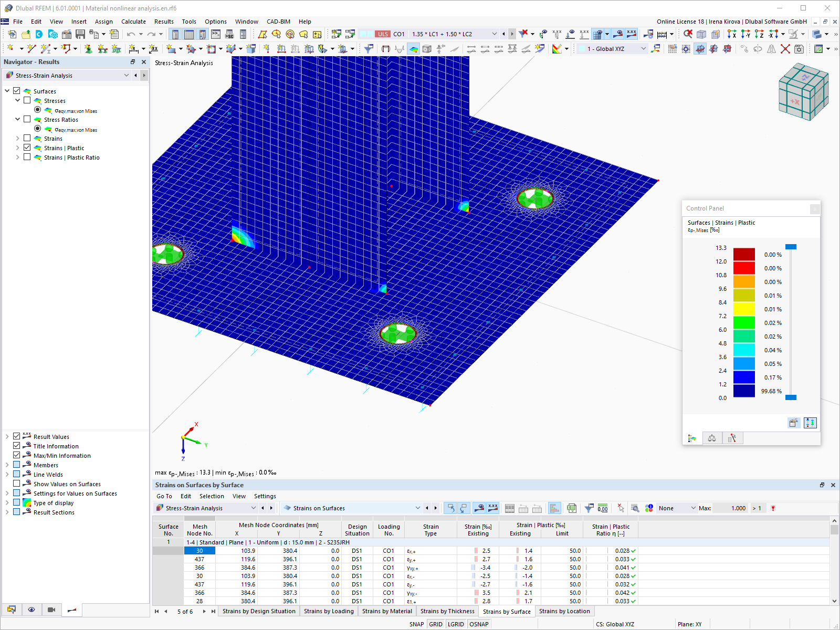Select mesh node 437 cell in second row
Image resolution: width=840 pixels, height=630 pixels.
point(199,559)
